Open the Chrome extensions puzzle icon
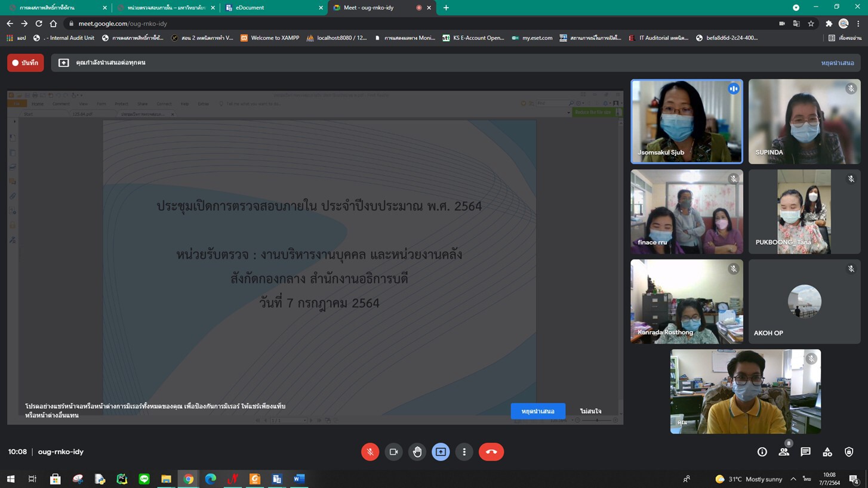This screenshot has width=868, height=488. click(829, 23)
